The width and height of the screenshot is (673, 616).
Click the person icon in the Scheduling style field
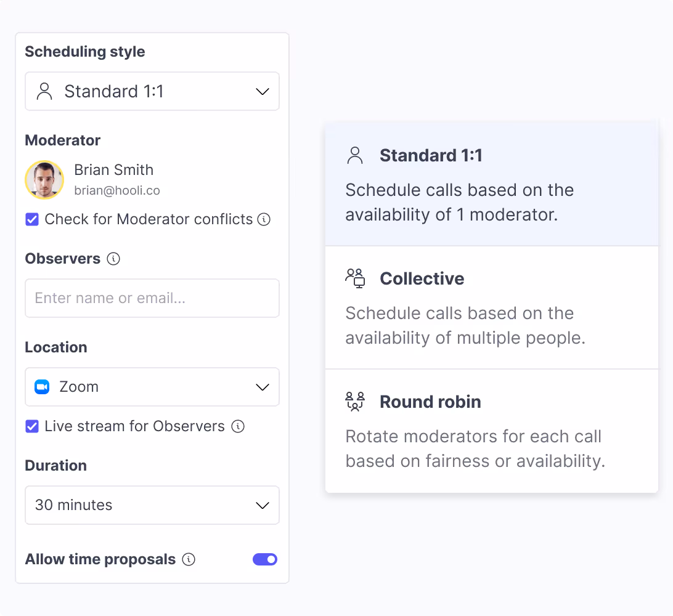(x=43, y=91)
